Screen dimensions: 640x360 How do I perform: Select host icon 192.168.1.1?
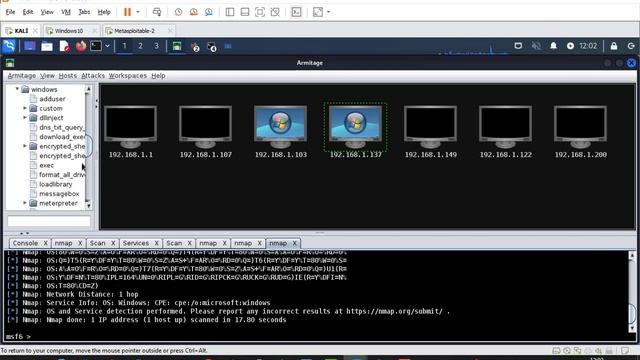click(130, 127)
